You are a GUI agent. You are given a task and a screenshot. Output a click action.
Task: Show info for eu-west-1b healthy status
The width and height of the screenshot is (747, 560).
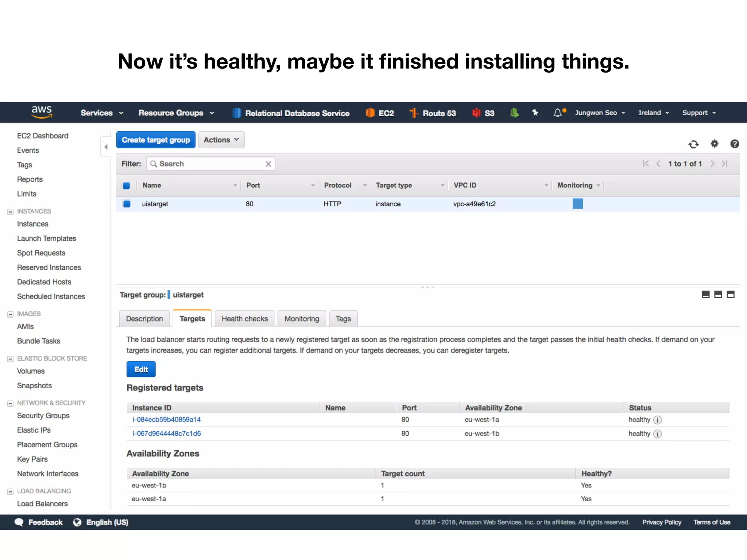tap(657, 434)
